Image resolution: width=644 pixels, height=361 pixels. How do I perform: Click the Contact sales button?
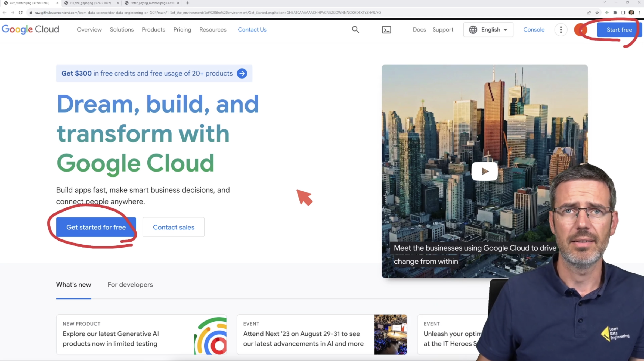pos(174,227)
